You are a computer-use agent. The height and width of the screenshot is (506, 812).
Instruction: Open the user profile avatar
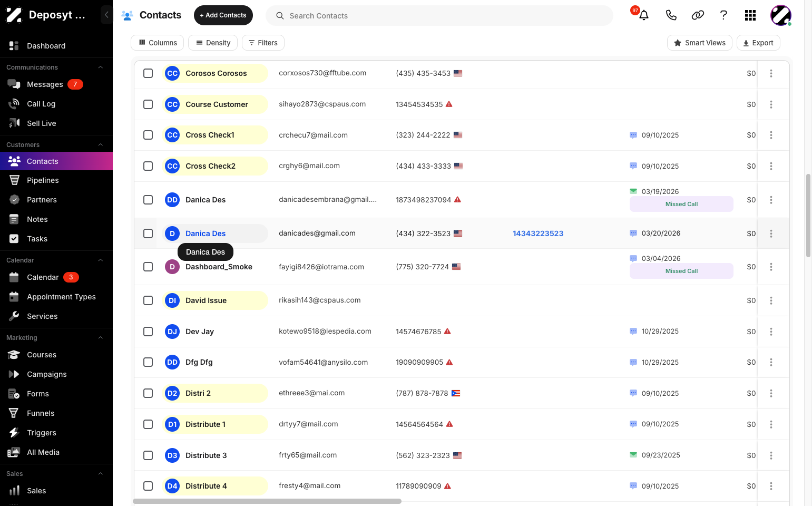coord(781,15)
